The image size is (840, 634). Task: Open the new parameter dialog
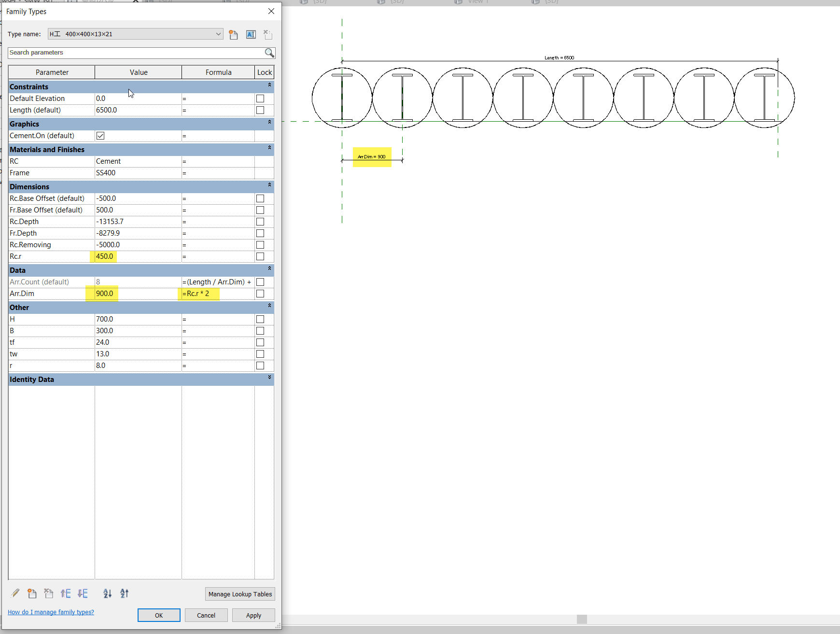(32, 593)
